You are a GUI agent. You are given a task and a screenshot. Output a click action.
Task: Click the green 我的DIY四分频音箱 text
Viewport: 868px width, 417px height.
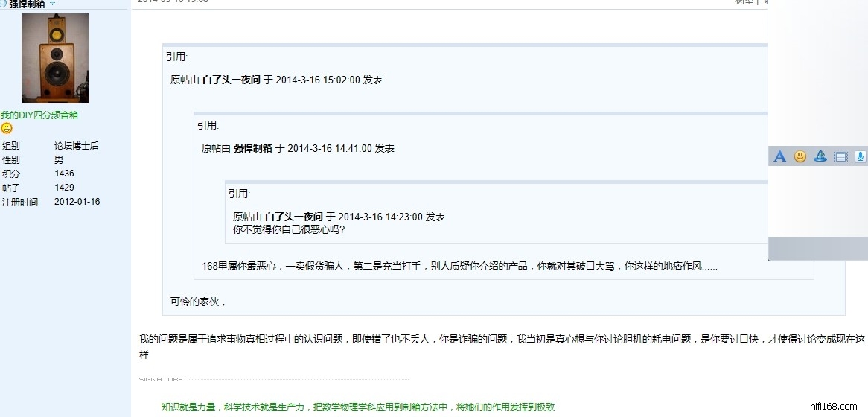39,115
